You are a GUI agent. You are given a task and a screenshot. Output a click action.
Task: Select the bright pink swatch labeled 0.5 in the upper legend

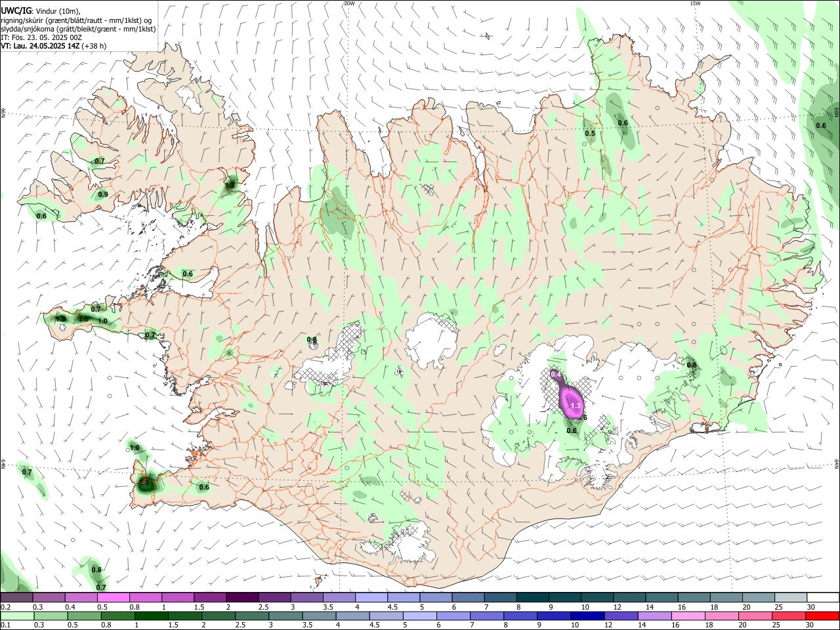coord(113,597)
